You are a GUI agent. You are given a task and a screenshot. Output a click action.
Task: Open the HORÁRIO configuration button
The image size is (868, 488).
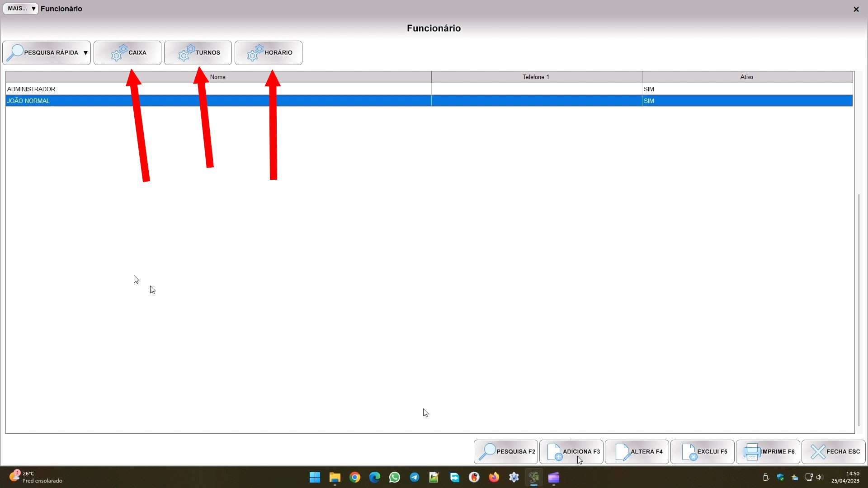coord(269,53)
